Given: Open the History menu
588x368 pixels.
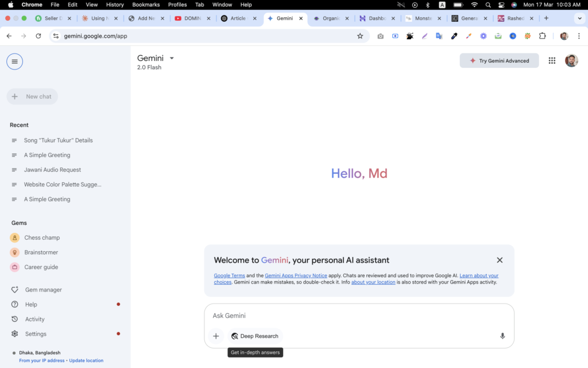Looking at the screenshot, I should click(x=115, y=5).
